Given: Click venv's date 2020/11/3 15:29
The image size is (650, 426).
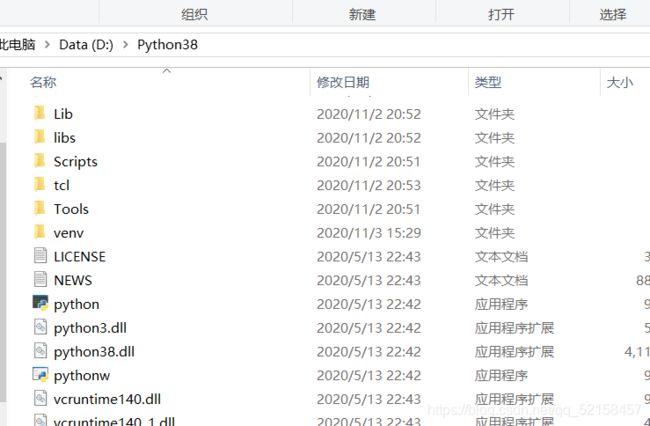Looking at the screenshot, I should (369, 232).
